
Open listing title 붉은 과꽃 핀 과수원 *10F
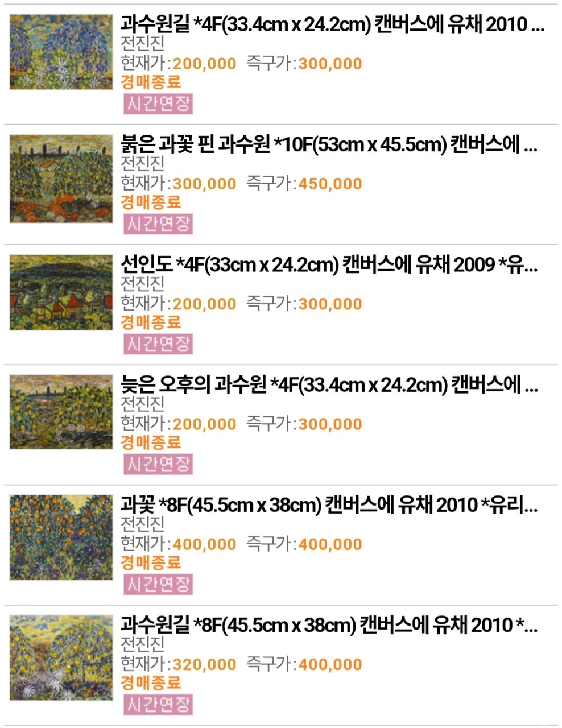tap(329, 145)
